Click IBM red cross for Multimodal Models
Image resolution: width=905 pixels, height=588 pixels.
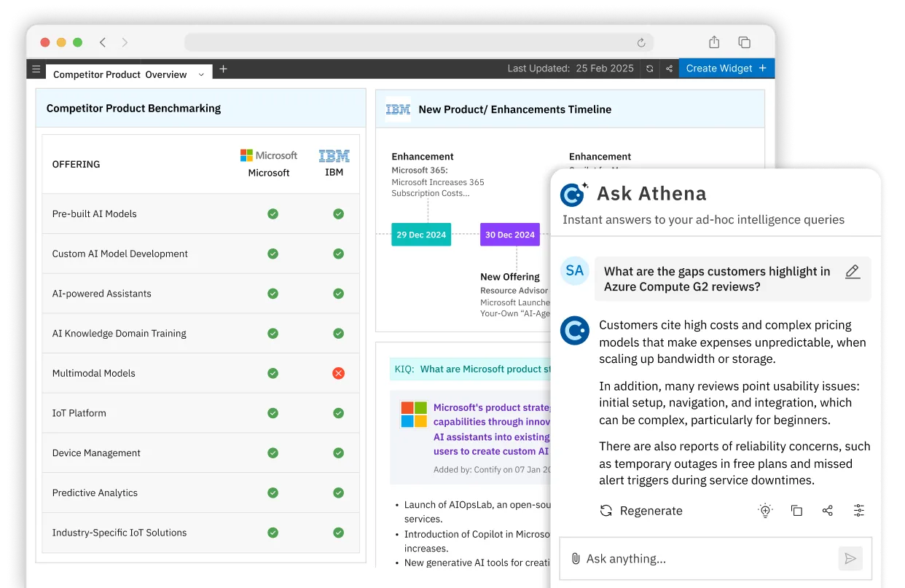338,373
